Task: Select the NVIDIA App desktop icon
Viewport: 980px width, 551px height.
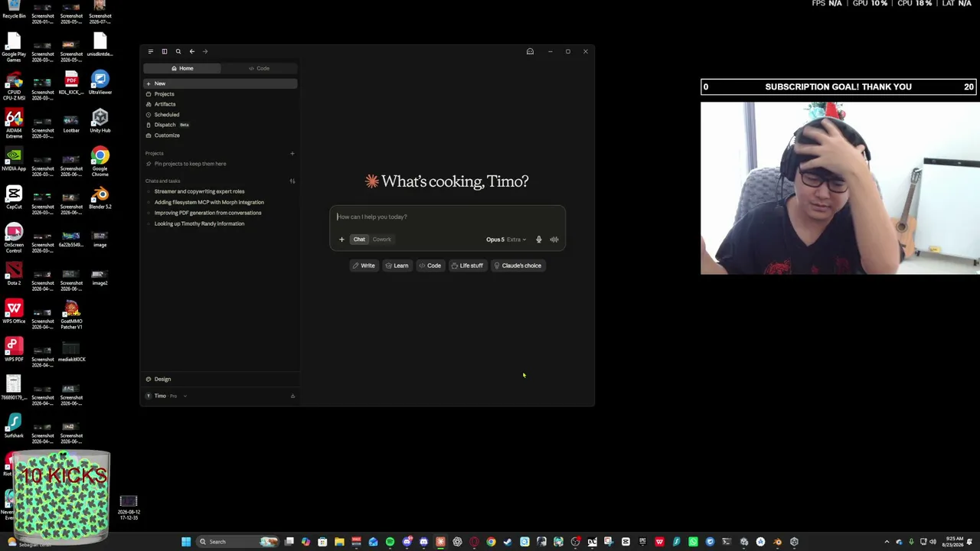Action: 14,159
